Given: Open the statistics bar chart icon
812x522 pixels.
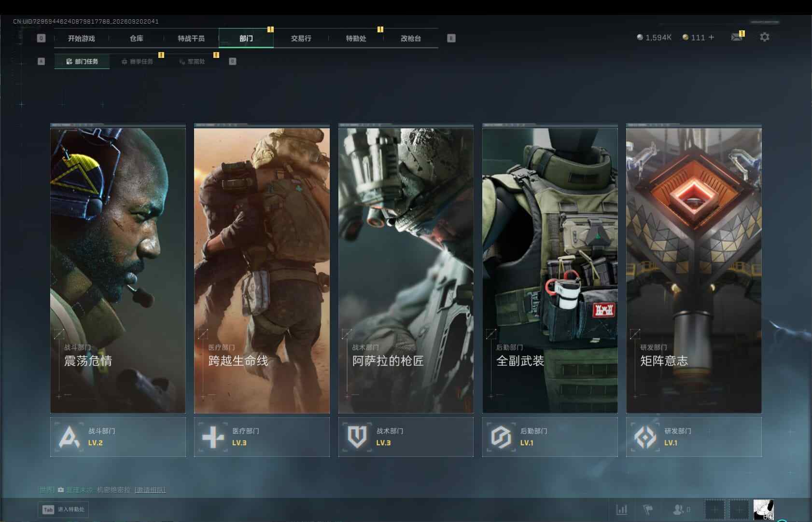Looking at the screenshot, I should click(x=622, y=509).
